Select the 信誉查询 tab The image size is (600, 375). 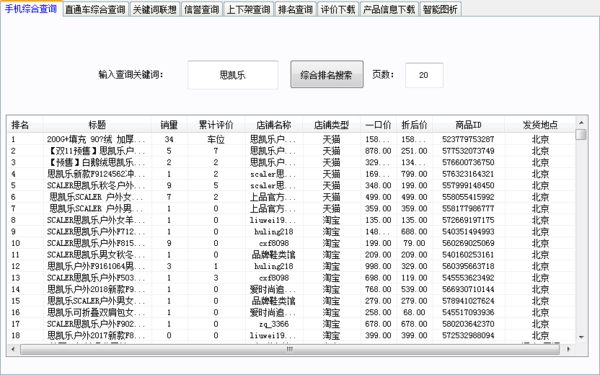(x=202, y=9)
